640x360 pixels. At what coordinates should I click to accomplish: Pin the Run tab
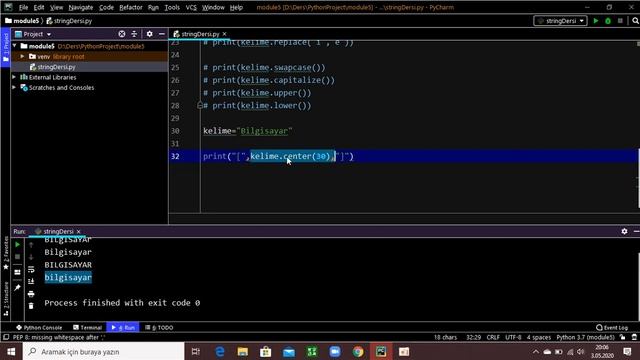[x=18, y=288]
